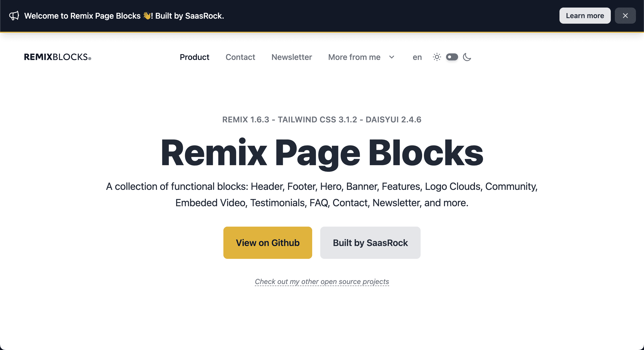Click the megaphone icon in the banner
The width and height of the screenshot is (644, 350).
point(14,16)
